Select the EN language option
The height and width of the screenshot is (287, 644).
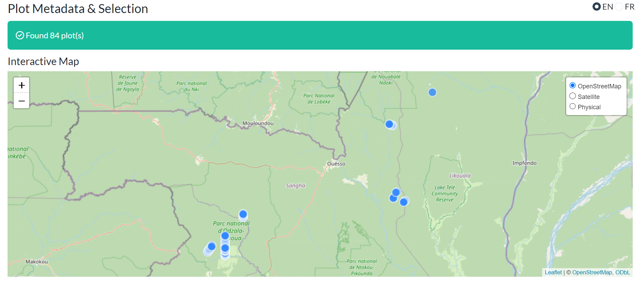[x=597, y=7]
